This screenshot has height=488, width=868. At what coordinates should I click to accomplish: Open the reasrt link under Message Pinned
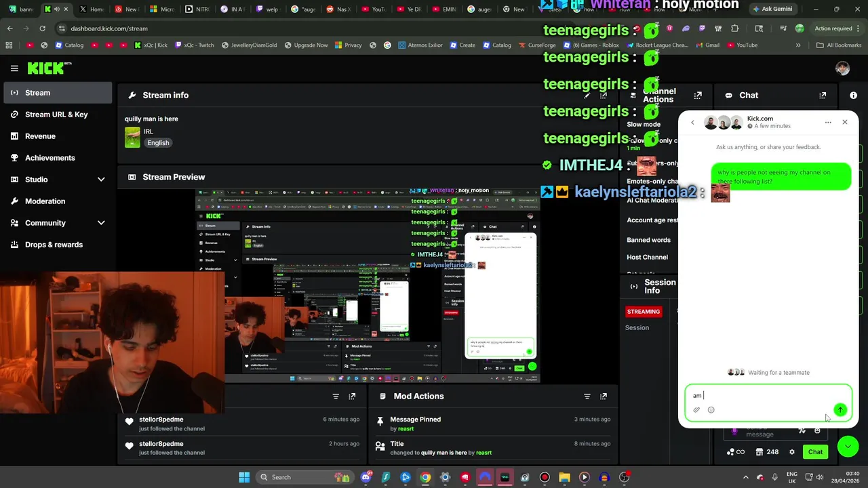[406, 429]
